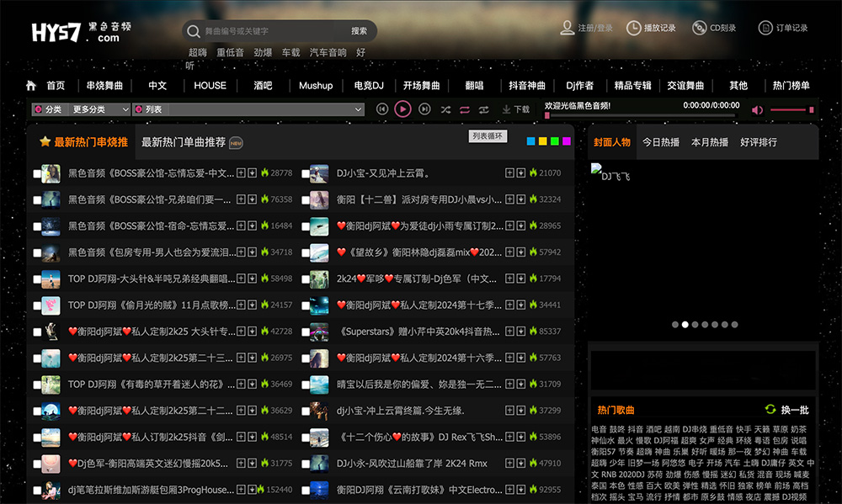Image resolution: width=842 pixels, height=504 pixels.
Task: Check box for 2k24军哆专属订制-Dj色军
Action: point(306,279)
